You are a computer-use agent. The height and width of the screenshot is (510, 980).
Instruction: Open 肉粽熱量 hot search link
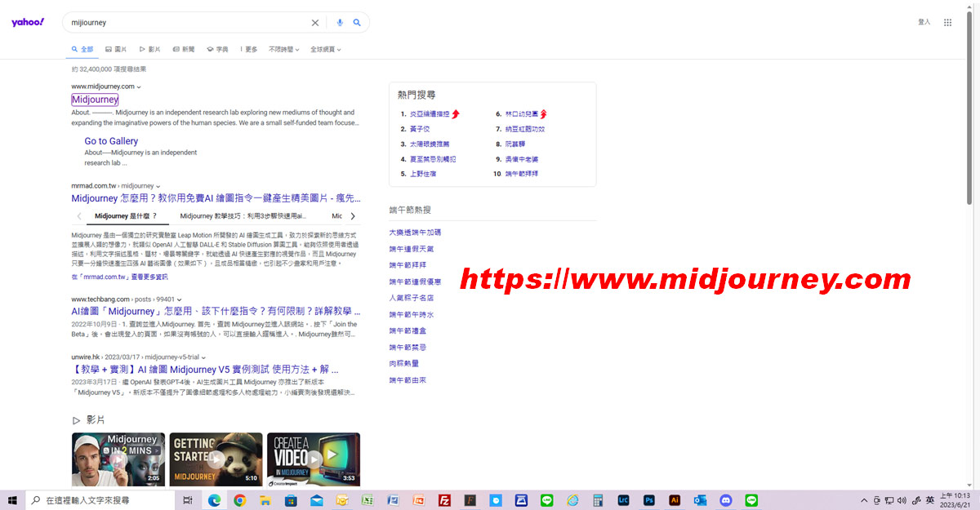(404, 363)
